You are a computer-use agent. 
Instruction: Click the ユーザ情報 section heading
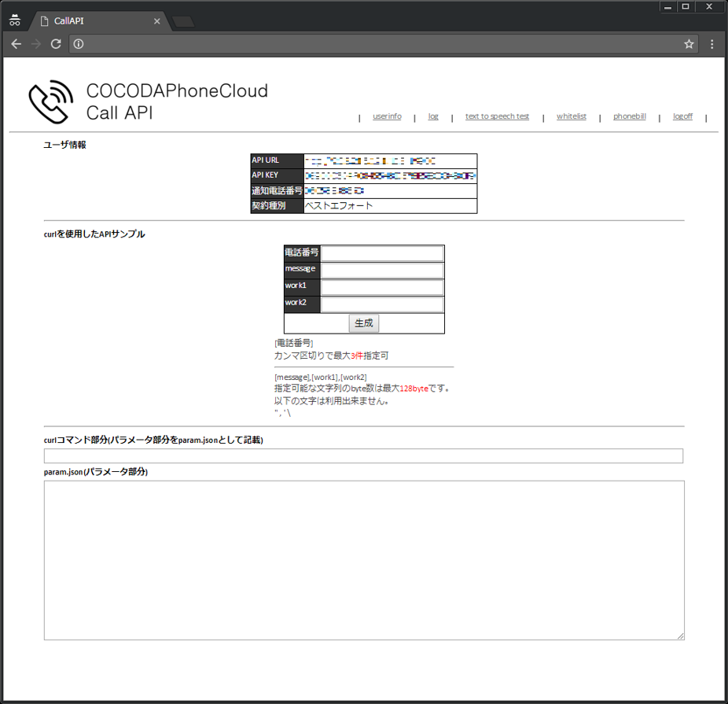64,145
